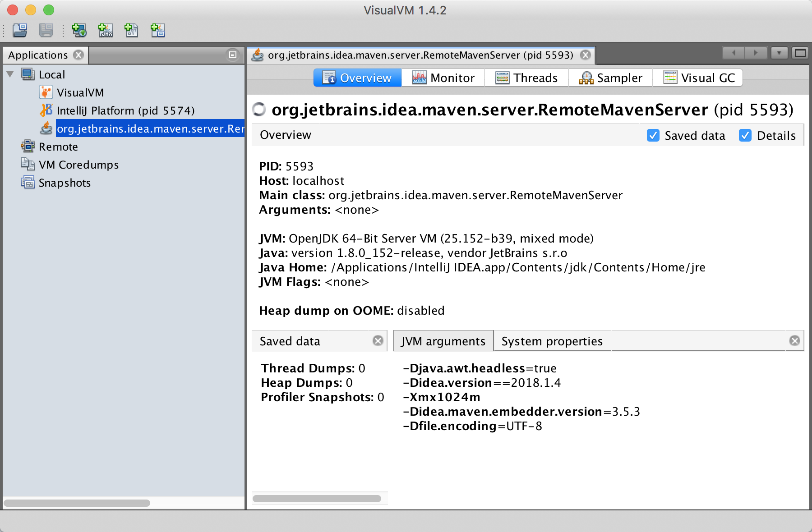
Task: Select the Remote tree node
Action: pyautogui.click(x=58, y=147)
